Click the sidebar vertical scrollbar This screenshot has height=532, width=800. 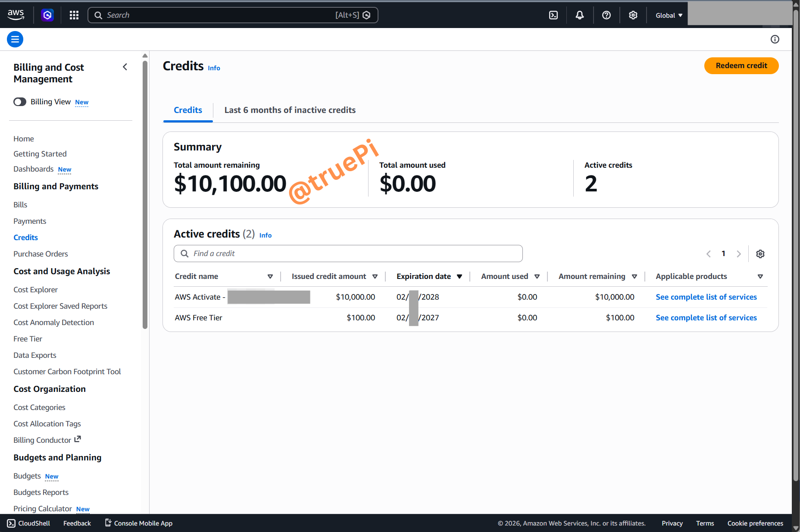pos(145,194)
